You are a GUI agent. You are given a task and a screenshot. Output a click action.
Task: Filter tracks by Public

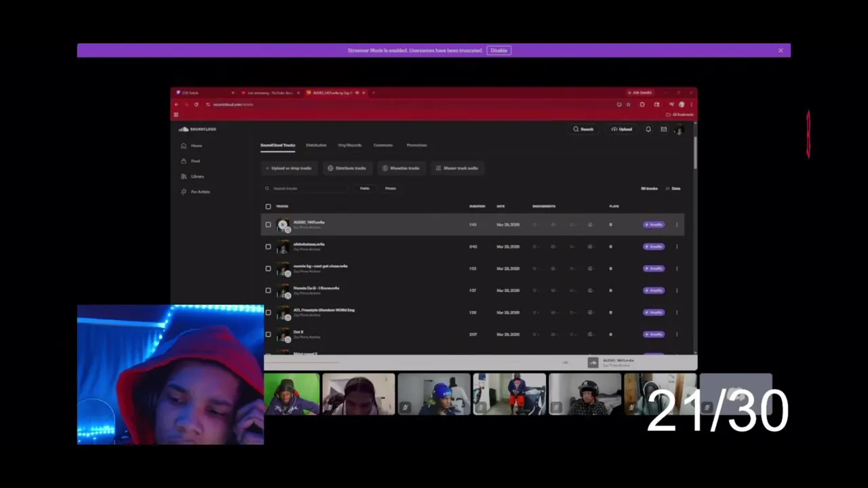(364, 188)
